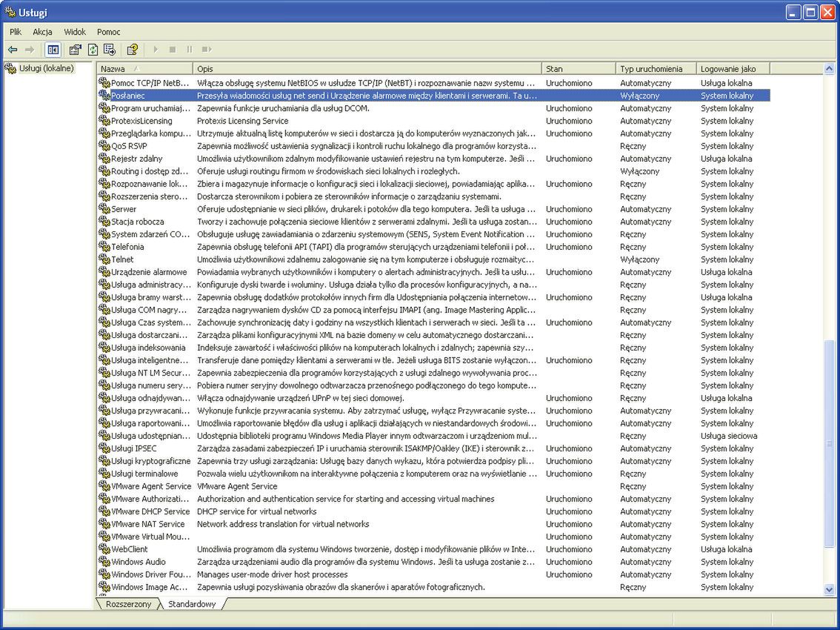The height and width of the screenshot is (630, 840).
Task: Switch to the Rozszerzony tab
Action: (x=129, y=604)
